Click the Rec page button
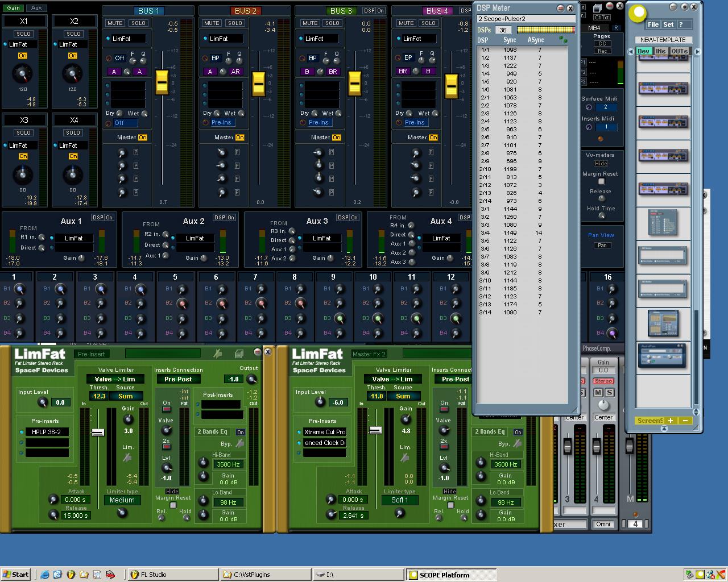728x582 pixels. pyautogui.click(x=602, y=51)
